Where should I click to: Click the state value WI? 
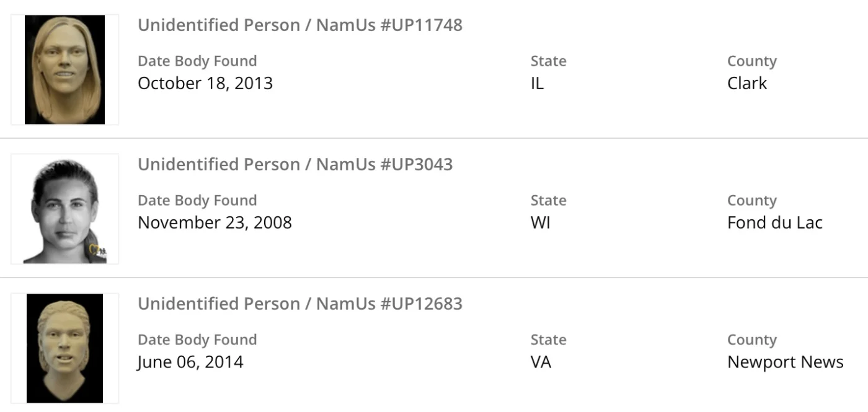[540, 222]
